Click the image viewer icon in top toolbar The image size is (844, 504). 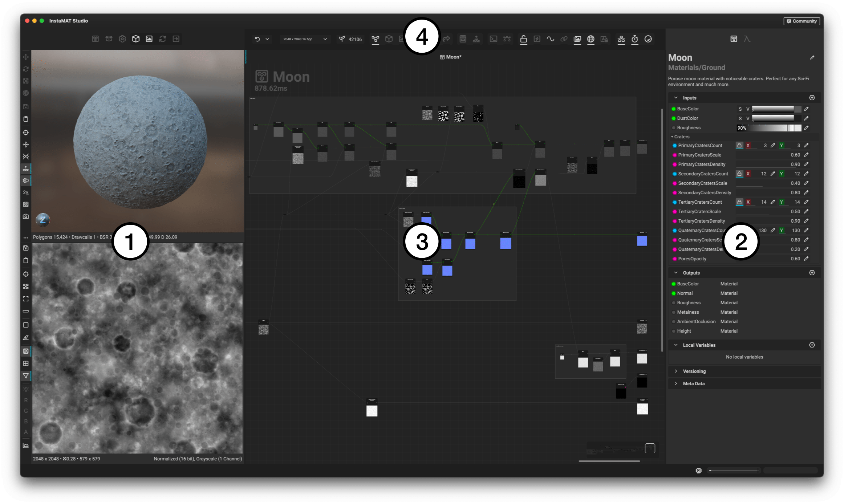pyautogui.click(x=149, y=39)
